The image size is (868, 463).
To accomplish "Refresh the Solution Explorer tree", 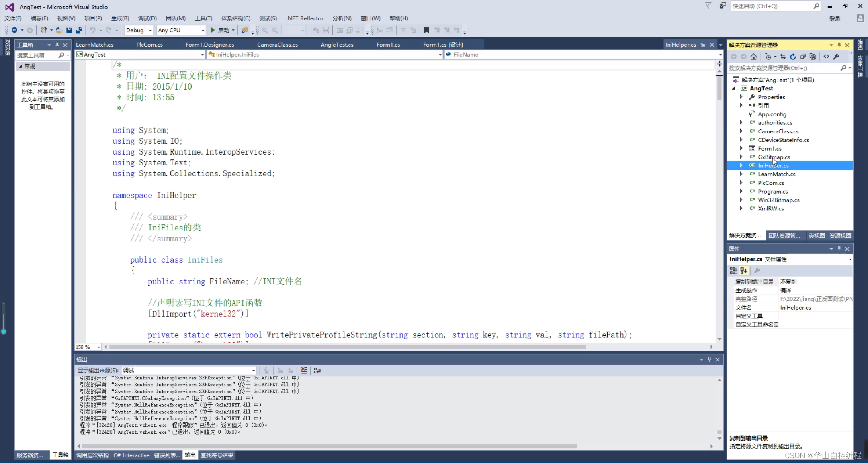I will (793, 57).
